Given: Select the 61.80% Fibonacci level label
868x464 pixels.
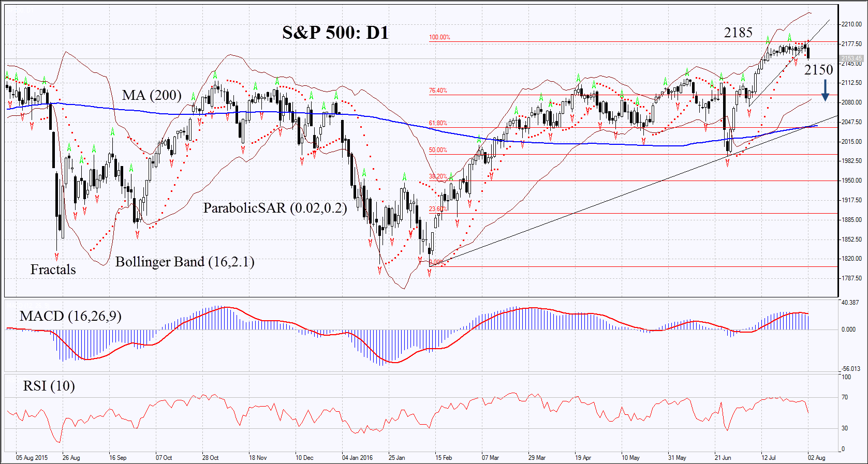Looking at the screenshot, I should click(438, 123).
